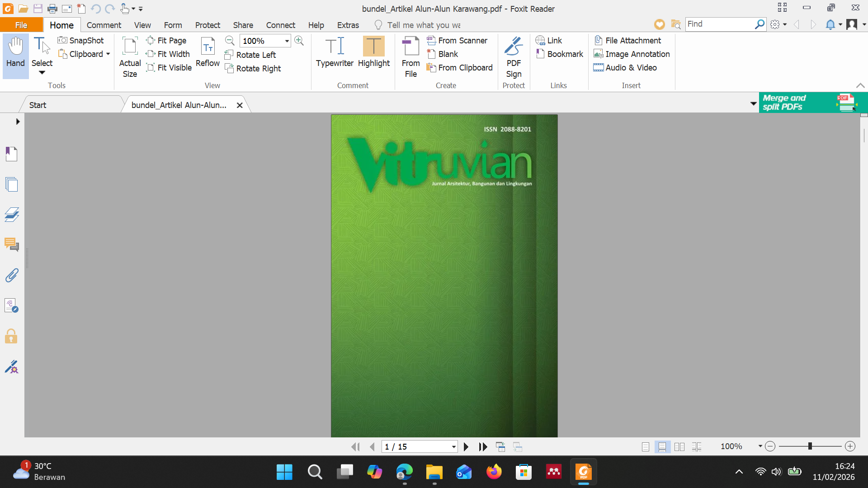The image size is (868, 488).
Task: Click the zoom slider in the status bar
Action: 810,446
